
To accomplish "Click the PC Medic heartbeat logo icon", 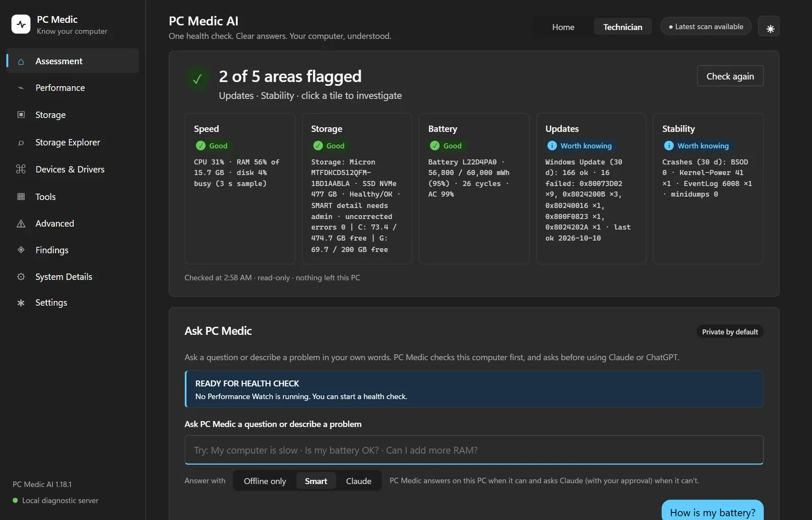I will [21, 24].
